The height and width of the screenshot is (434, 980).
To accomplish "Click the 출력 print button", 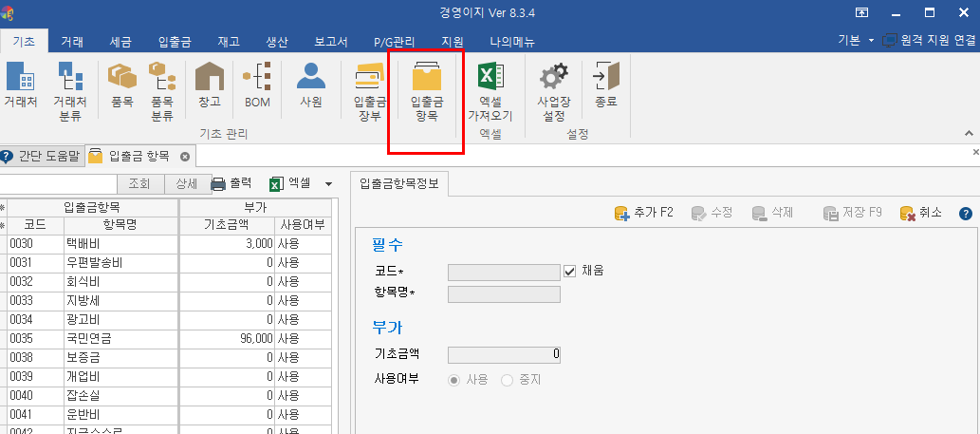I will pos(231,183).
